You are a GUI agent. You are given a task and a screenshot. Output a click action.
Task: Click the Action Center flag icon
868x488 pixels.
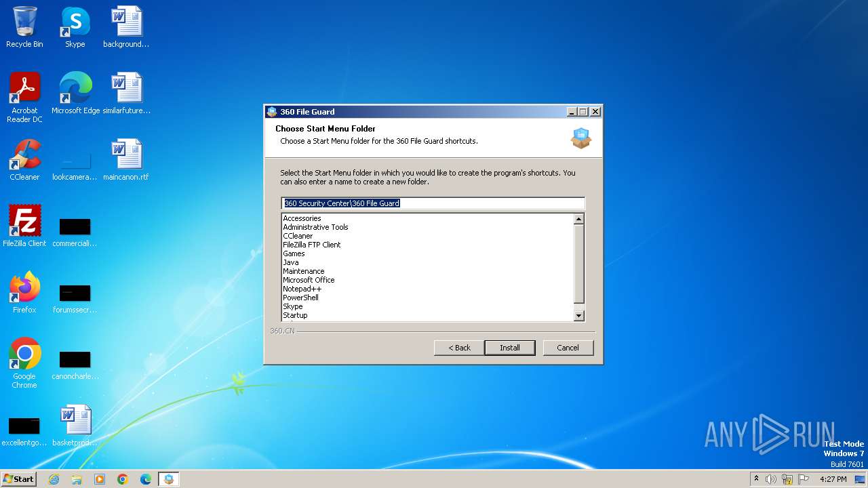804,479
